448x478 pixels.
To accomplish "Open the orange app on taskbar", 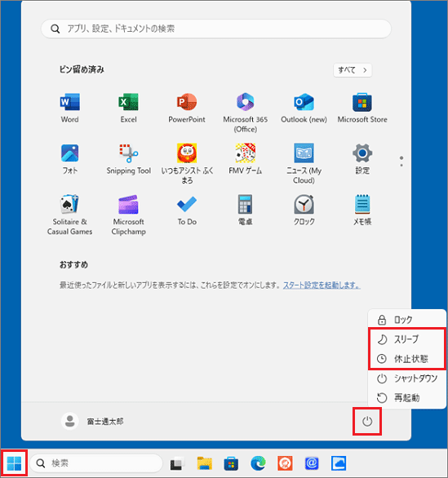I will (x=285, y=463).
